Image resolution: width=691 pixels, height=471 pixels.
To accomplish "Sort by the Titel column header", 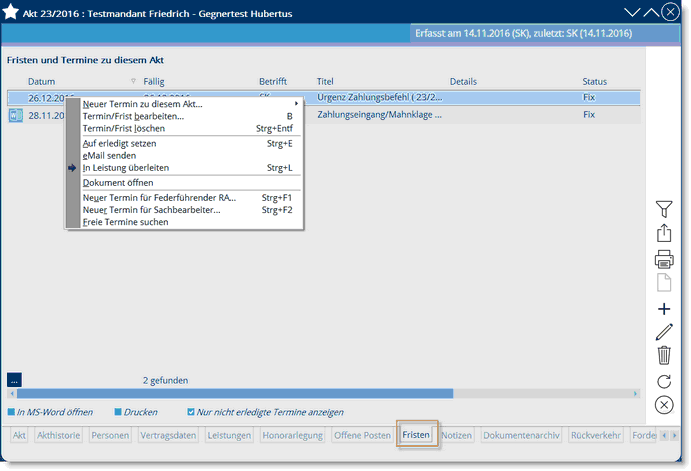I will (325, 82).
